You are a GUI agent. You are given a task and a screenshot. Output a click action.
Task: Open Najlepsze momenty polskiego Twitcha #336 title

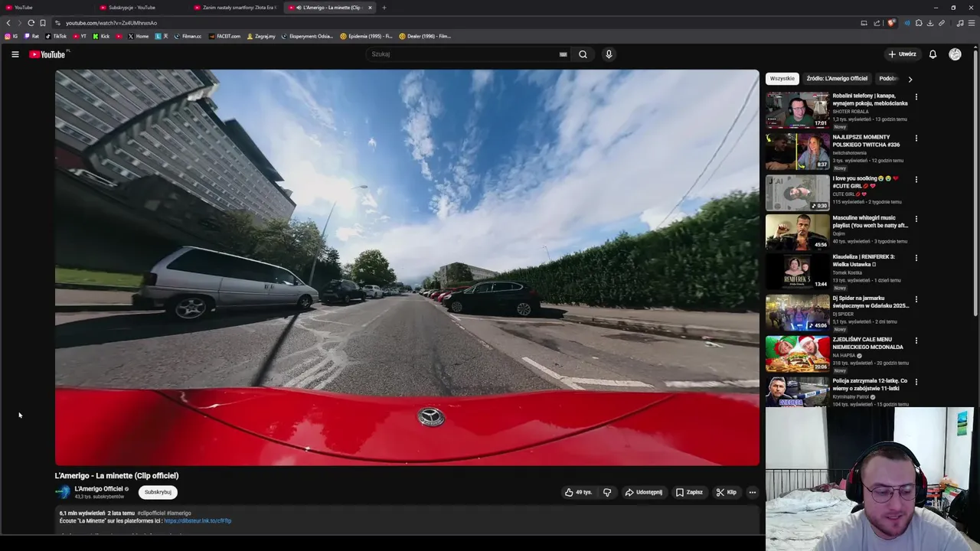(866, 141)
